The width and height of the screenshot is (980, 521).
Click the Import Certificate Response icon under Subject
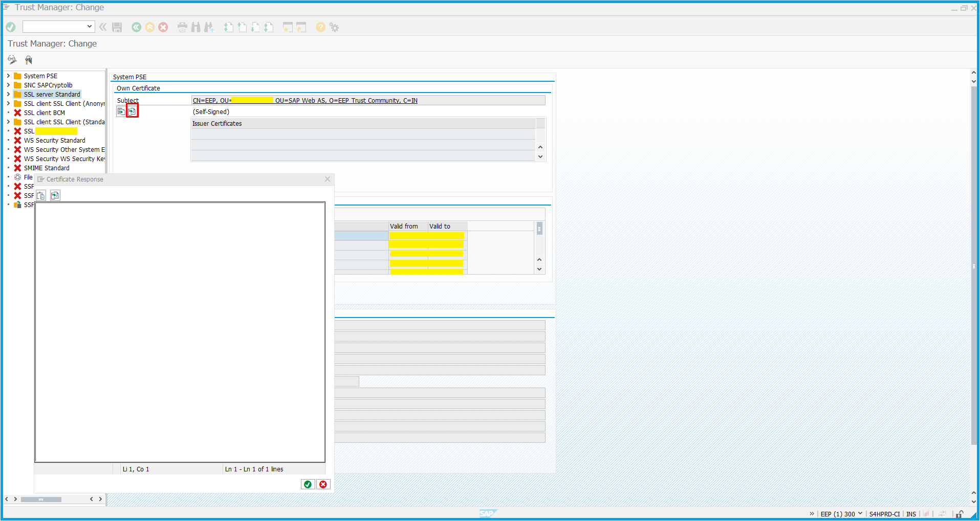coord(132,111)
